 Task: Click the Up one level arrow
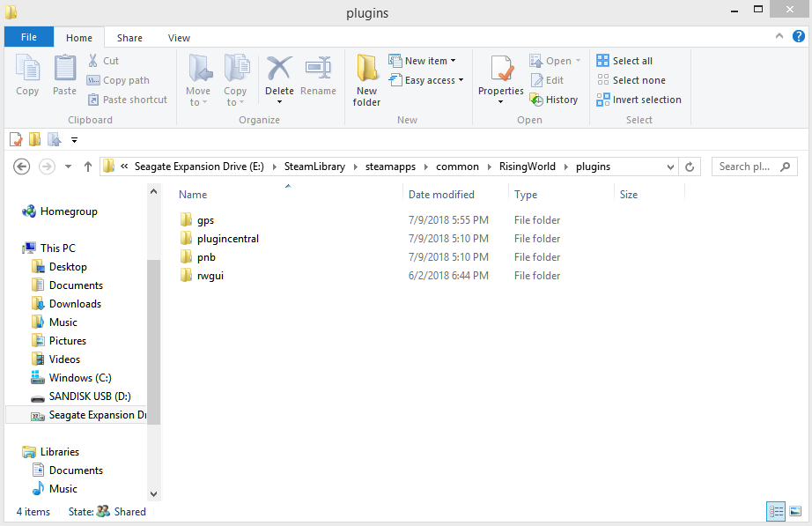(x=87, y=167)
